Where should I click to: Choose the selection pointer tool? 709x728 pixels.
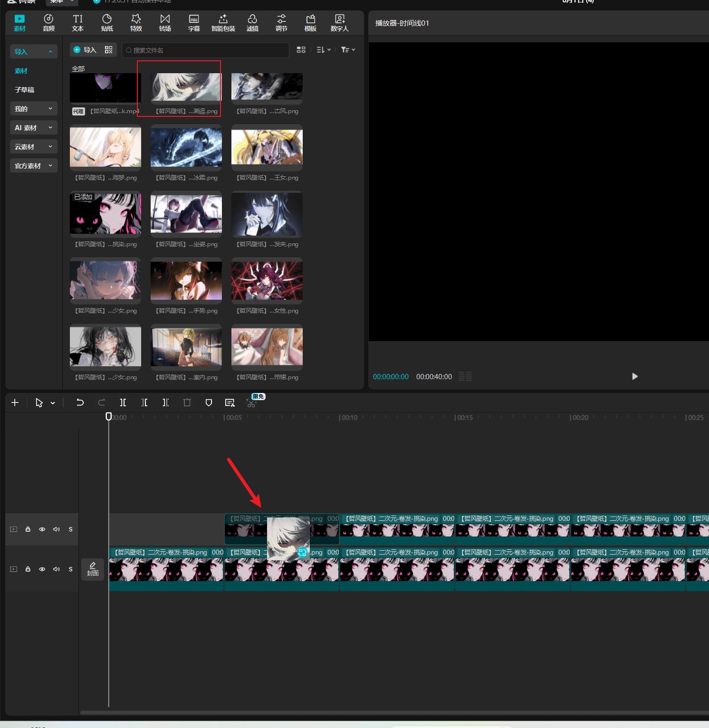click(39, 403)
